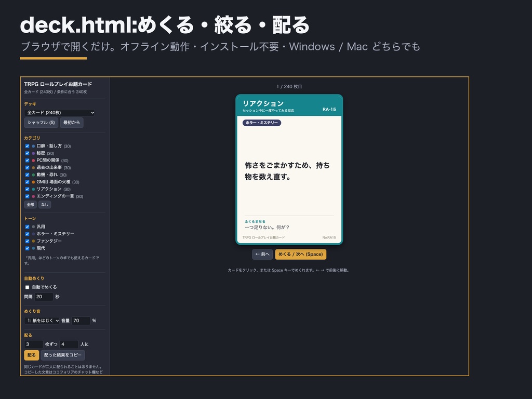Uncheck the PC間の関係 category checkbox
Screen dimensions: 532x399
[x=27, y=160]
